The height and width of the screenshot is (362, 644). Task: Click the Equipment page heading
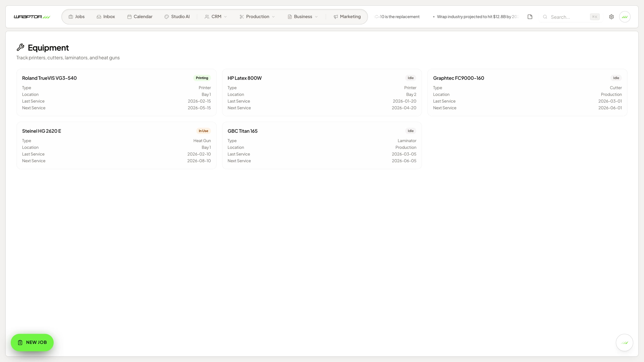[x=48, y=47]
